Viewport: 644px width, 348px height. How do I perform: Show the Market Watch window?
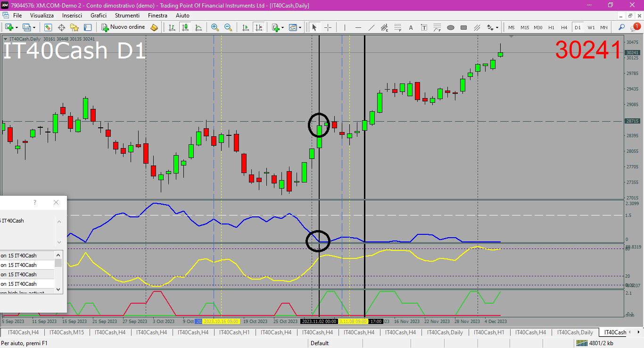coord(48,27)
